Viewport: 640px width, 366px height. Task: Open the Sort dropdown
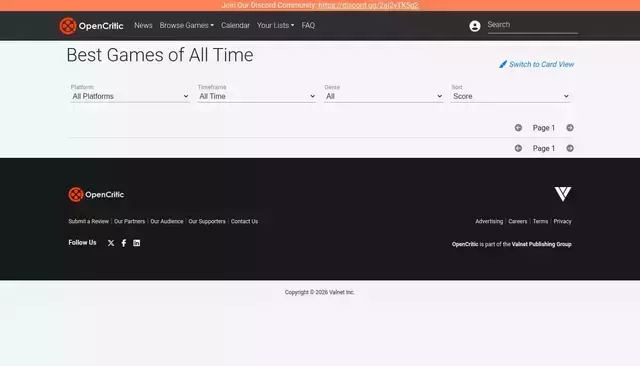coord(511,96)
